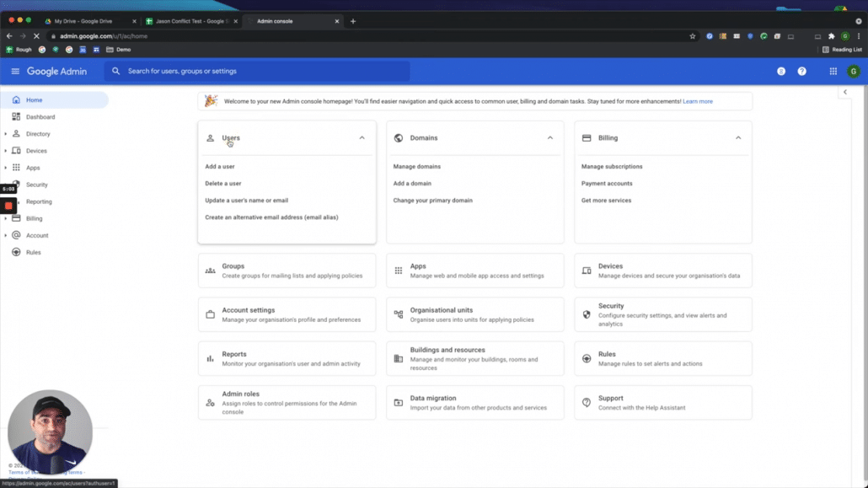Open the Chrome extensions puzzle icon
This screenshot has height=488, width=868.
tap(831, 36)
